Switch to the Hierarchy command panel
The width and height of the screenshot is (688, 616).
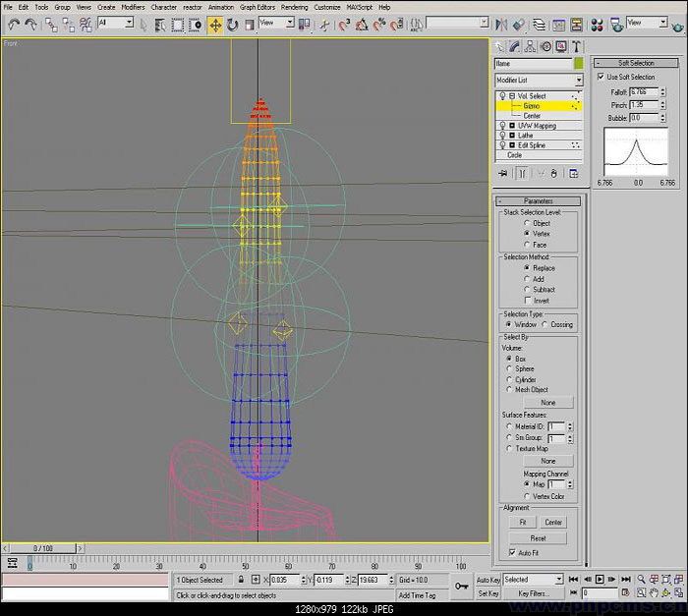point(530,46)
